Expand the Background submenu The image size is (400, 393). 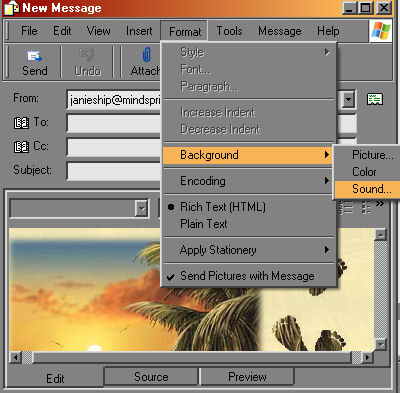[x=248, y=155]
